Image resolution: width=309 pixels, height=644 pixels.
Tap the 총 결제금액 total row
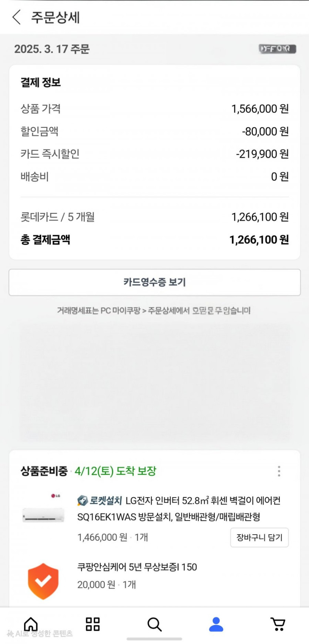pyautogui.click(x=154, y=240)
